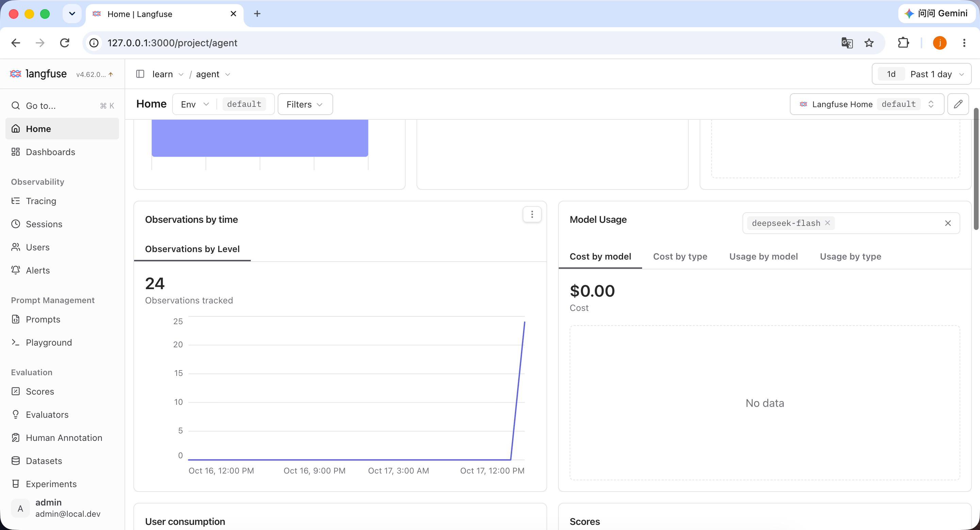
Task: Bookmark this page with the star icon
Action: point(869,43)
